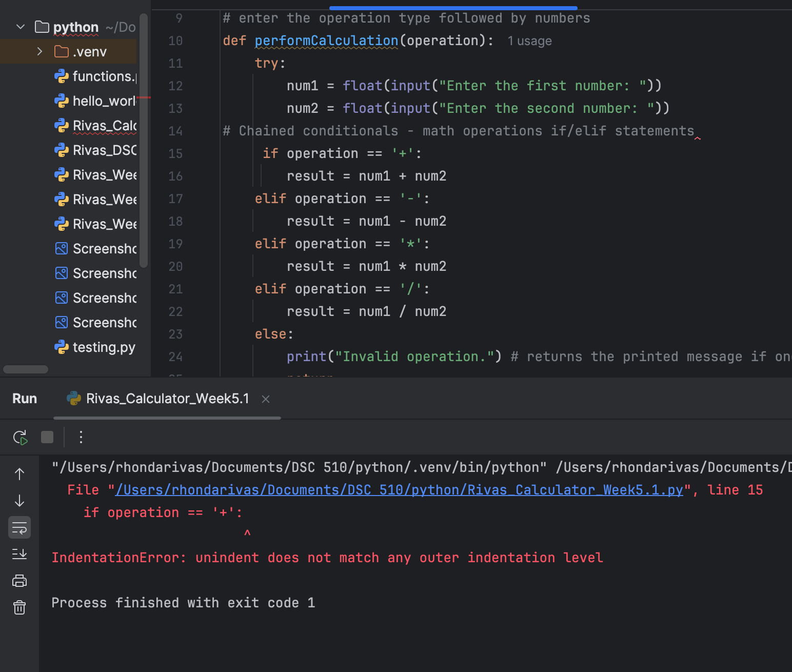Image resolution: width=792 pixels, height=672 pixels.
Task: Print the console output
Action: click(x=19, y=580)
